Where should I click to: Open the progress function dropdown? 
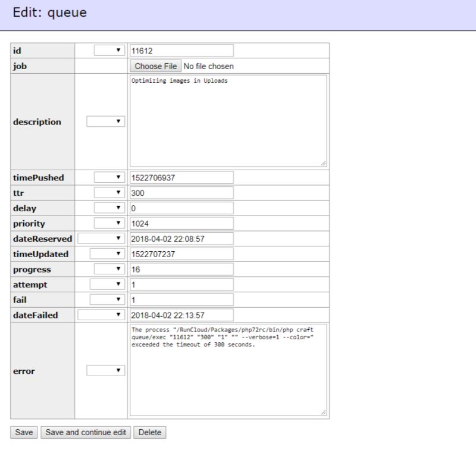pyautogui.click(x=109, y=269)
